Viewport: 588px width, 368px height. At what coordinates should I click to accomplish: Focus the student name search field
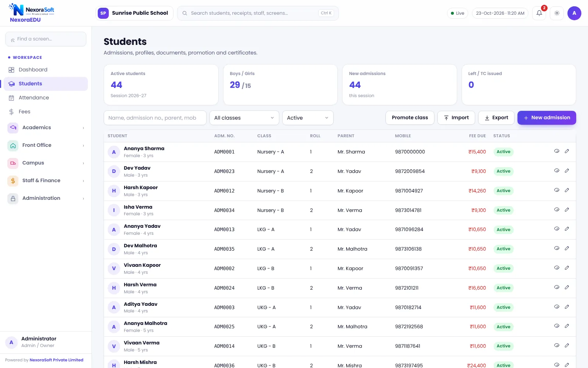coord(155,118)
